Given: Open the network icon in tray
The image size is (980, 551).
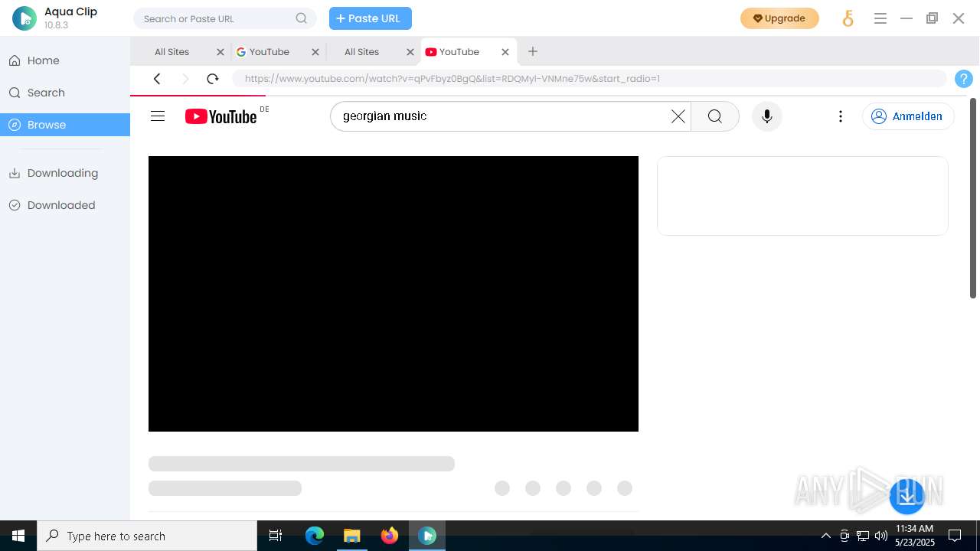Looking at the screenshot, I should click(x=863, y=536).
